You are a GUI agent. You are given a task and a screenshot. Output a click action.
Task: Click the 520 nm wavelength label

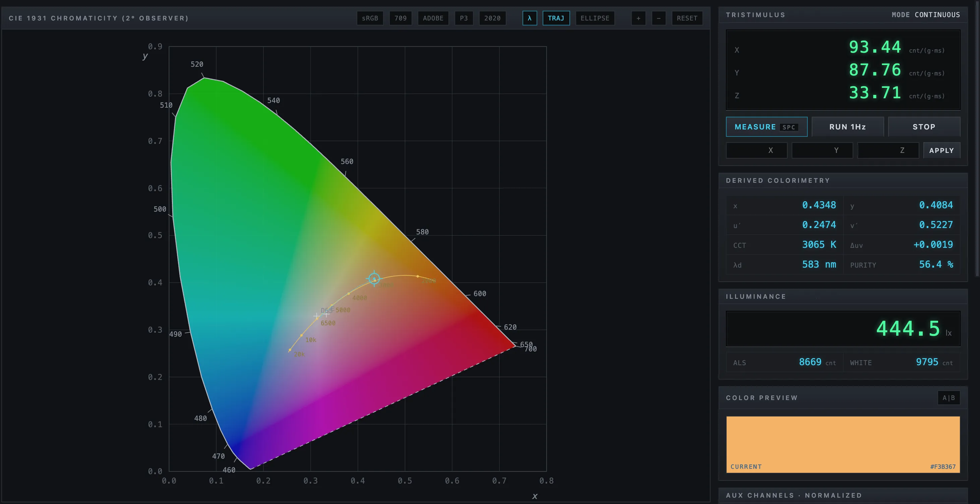click(197, 64)
